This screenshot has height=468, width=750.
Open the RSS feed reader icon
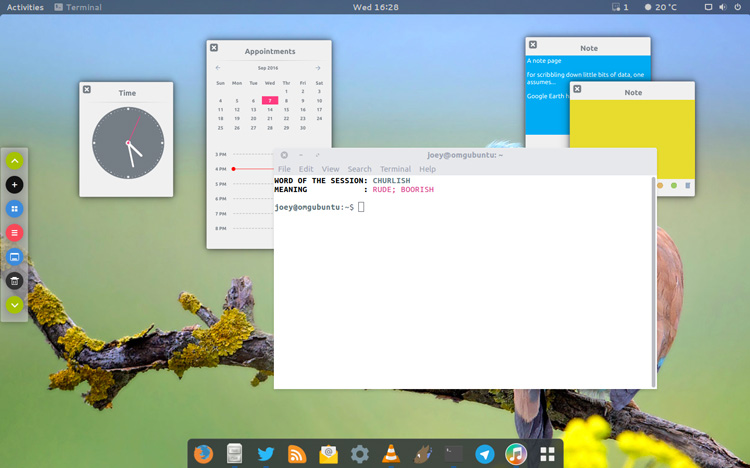297,454
